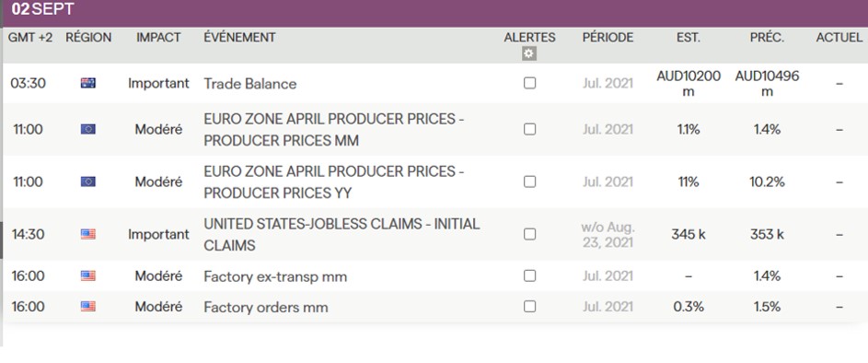Tick alert checkbox for Producer Prices YY
The height and width of the screenshot is (363, 868).
point(530,181)
